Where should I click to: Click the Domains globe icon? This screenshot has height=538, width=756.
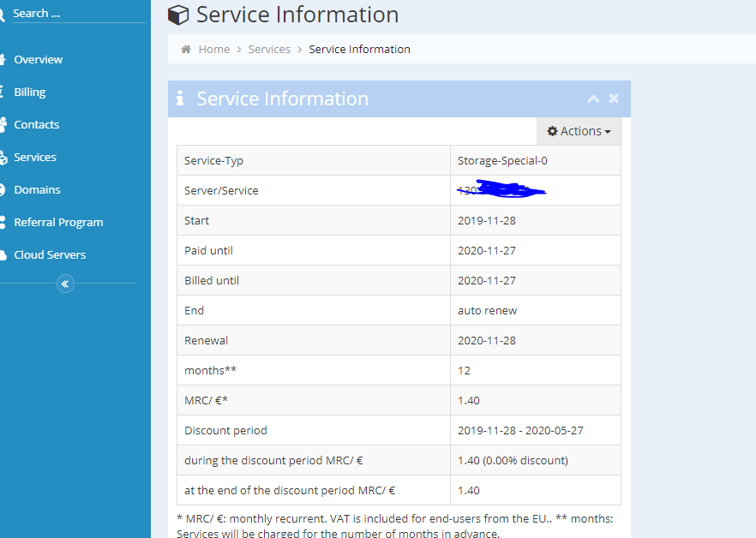(x=3, y=189)
